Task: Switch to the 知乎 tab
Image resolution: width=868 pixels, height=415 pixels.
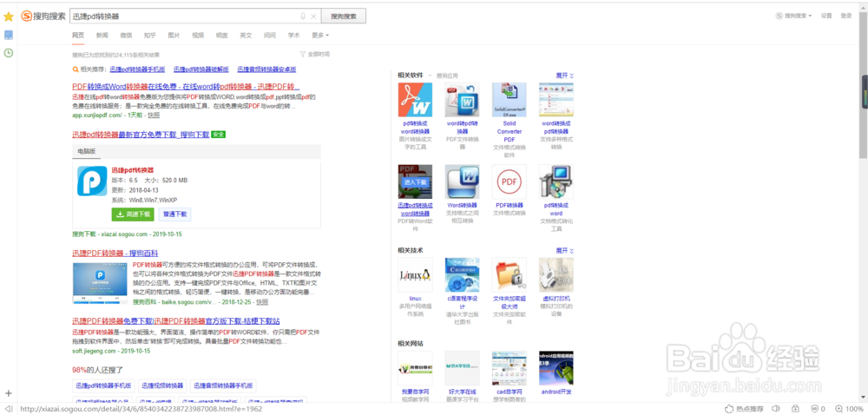Action: tap(149, 36)
